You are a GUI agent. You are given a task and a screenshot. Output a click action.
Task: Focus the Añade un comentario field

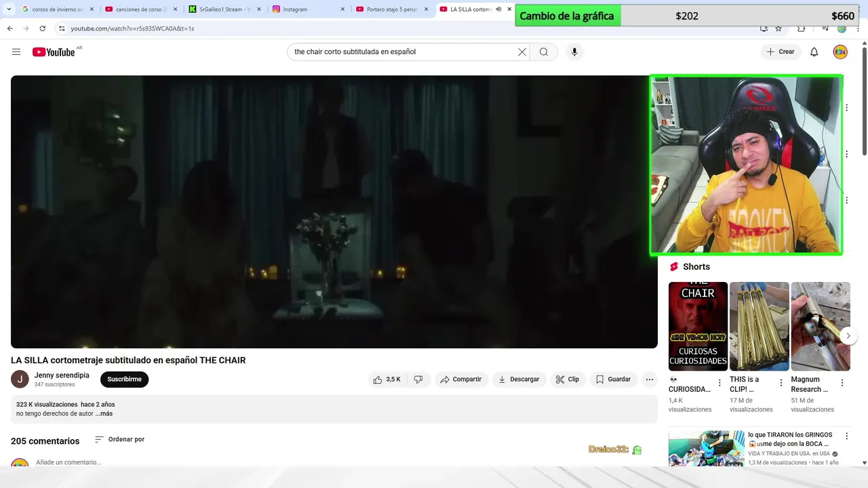point(68,462)
